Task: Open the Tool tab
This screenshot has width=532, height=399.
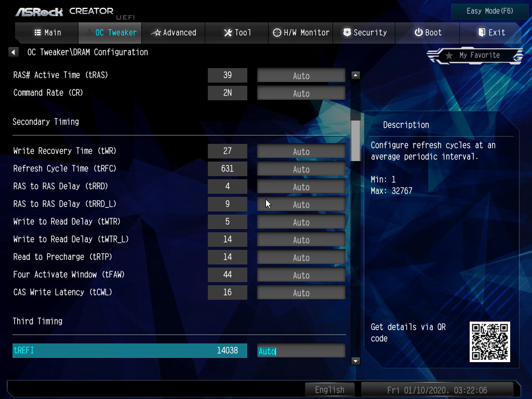Action: click(237, 33)
